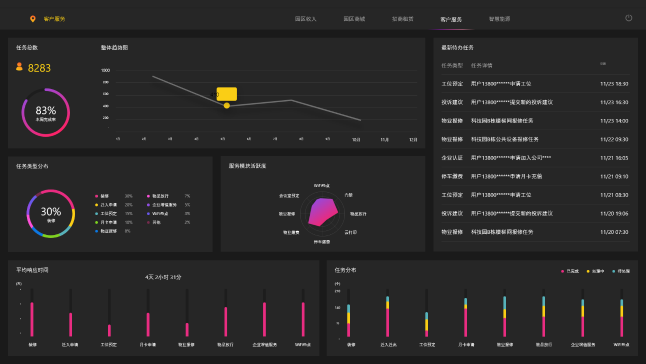Click the yellow data point on trend line
Screen dimensions: 646x364
(x=227, y=106)
